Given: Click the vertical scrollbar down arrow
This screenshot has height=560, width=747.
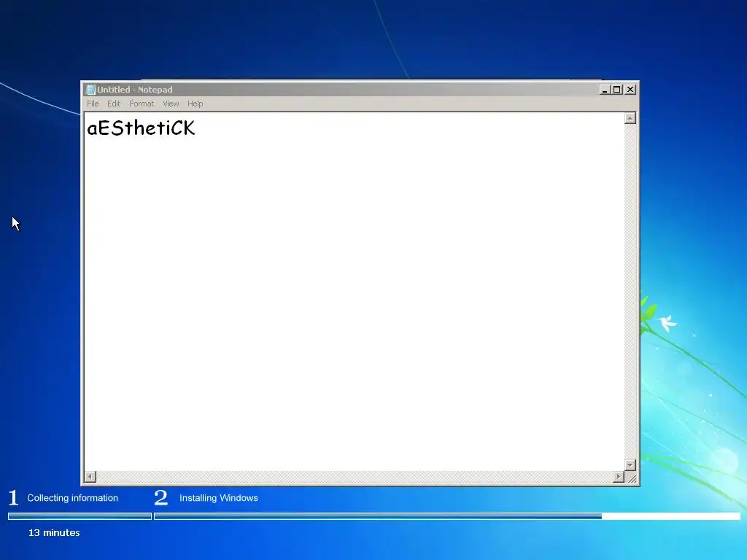Looking at the screenshot, I should [x=630, y=465].
